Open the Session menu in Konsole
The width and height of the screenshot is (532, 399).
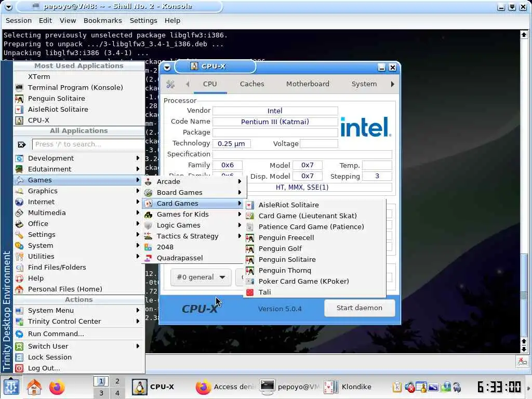(19, 21)
